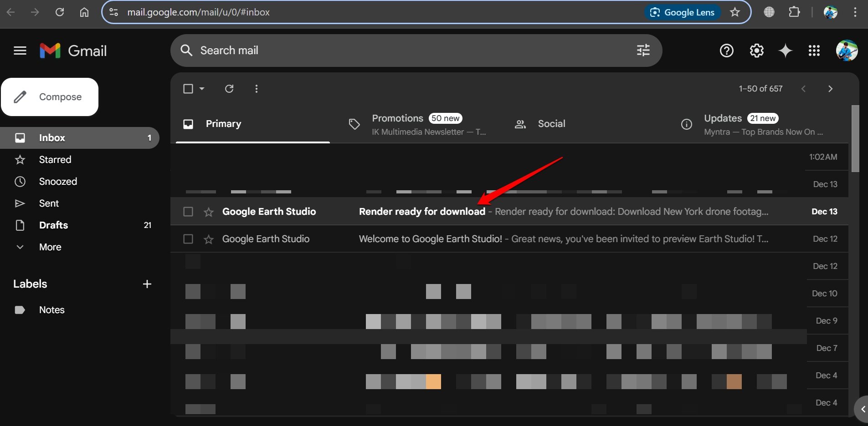Select Welcome to Google Earth Studio checkbox
Screen dimensions: 868x426
pos(188,239)
